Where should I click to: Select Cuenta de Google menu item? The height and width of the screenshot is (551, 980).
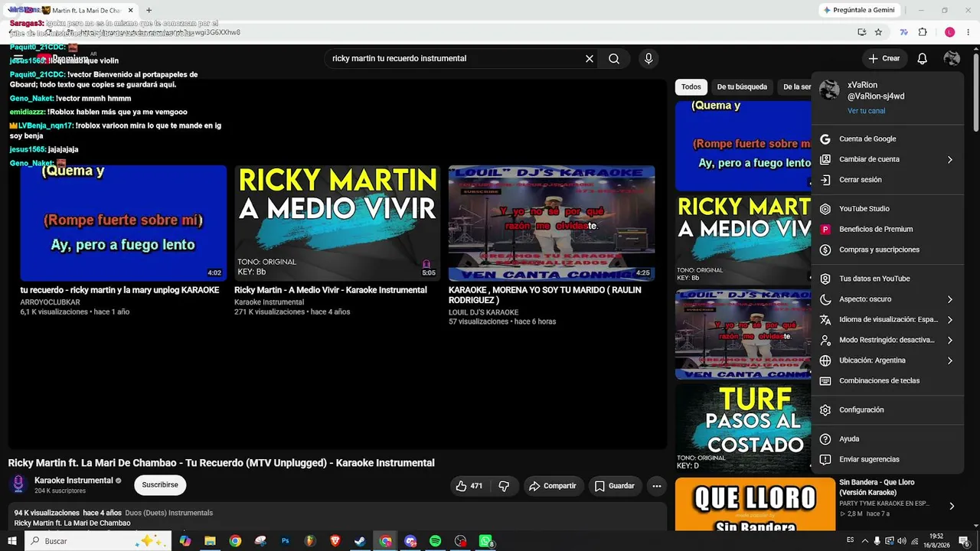[x=887, y=139]
